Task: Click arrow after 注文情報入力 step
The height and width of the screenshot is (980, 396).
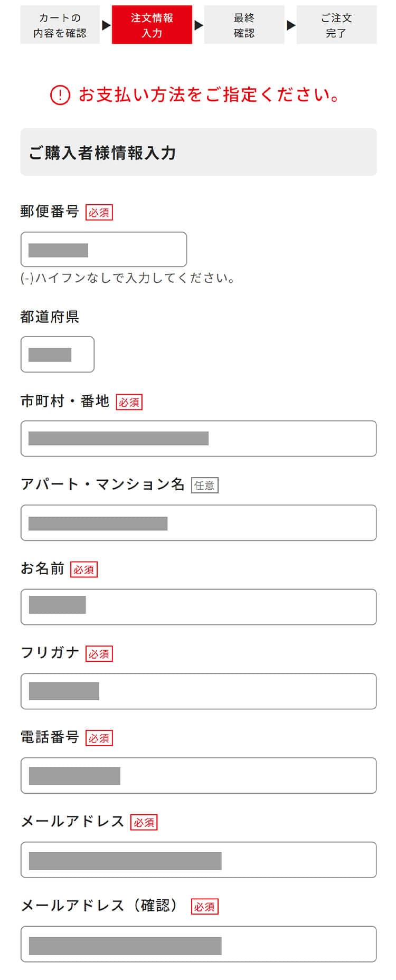Action: point(199,25)
